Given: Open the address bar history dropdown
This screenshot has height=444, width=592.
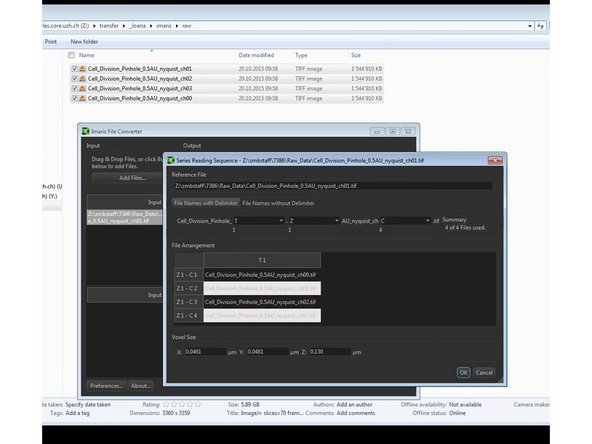Looking at the screenshot, I should (530, 26).
